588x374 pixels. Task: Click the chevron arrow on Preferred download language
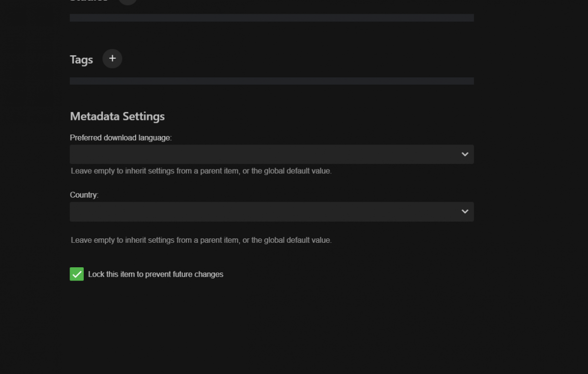tap(465, 154)
